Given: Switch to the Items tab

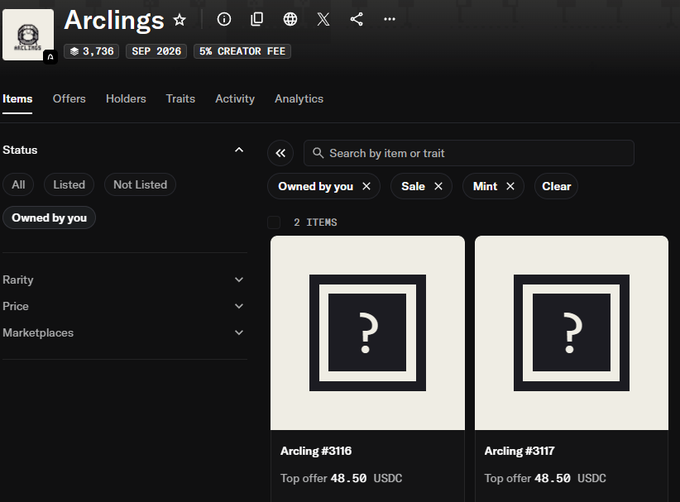Looking at the screenshot, I should click(17, 99).
